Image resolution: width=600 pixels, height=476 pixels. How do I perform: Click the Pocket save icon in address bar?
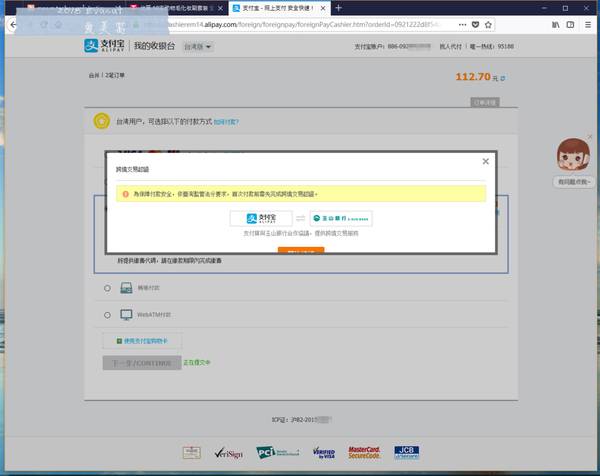[x=475, y=24]
